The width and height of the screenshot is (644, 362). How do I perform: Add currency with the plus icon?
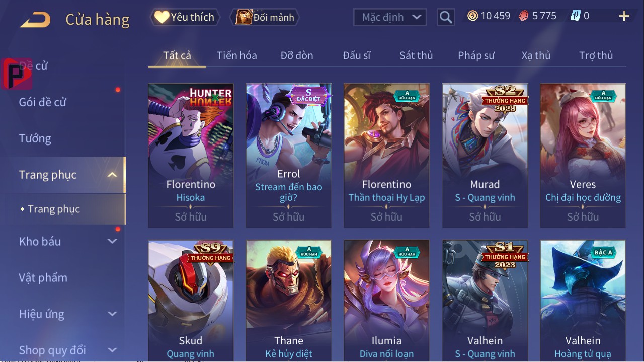point(624,16)
